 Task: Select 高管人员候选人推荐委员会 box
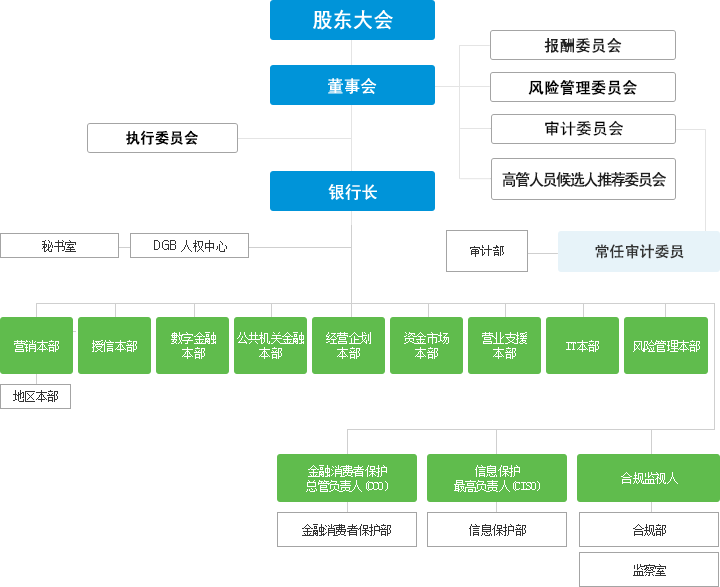582,180
